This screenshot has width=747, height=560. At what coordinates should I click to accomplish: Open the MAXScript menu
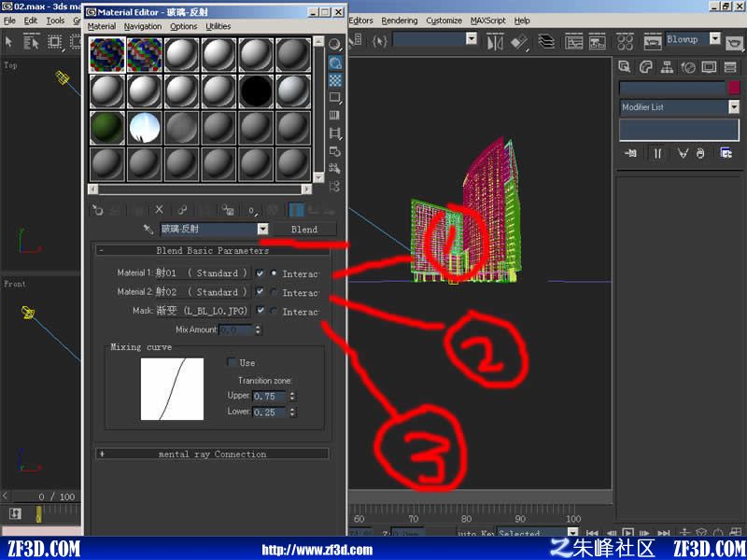tap(487, 21)
